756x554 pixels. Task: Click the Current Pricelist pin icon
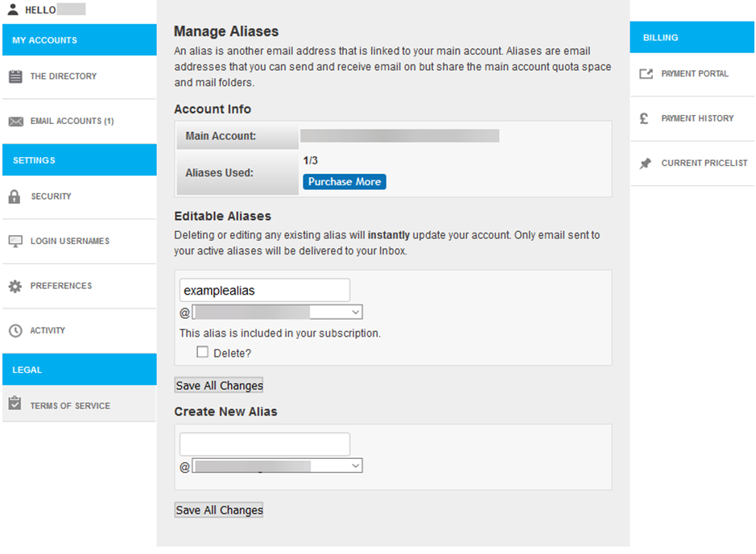645,163
